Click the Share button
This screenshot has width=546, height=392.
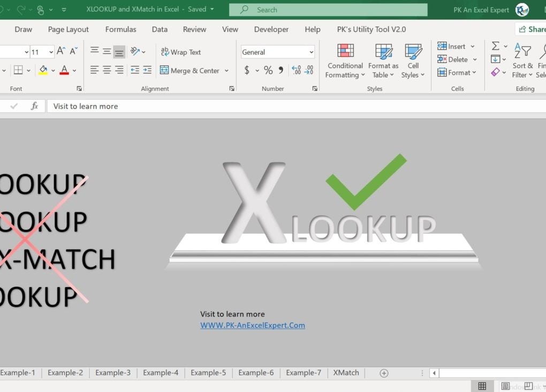532,29
